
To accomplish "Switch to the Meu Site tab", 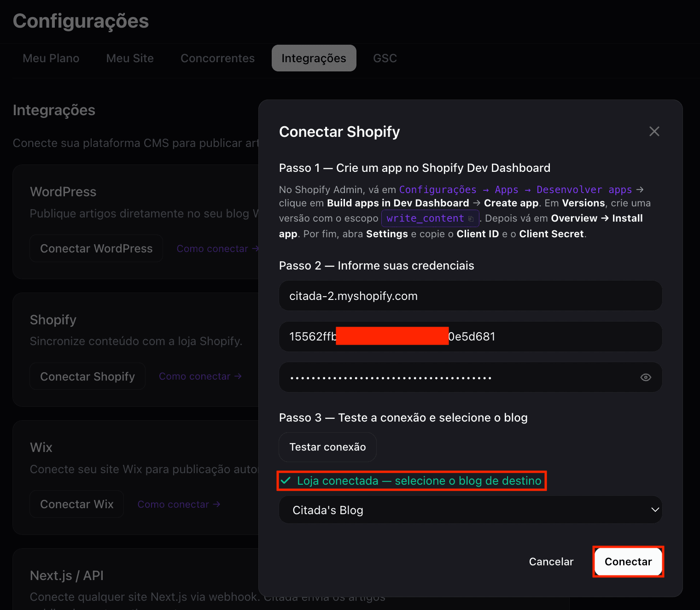I will pyautogui.click(x=130, y=58).
